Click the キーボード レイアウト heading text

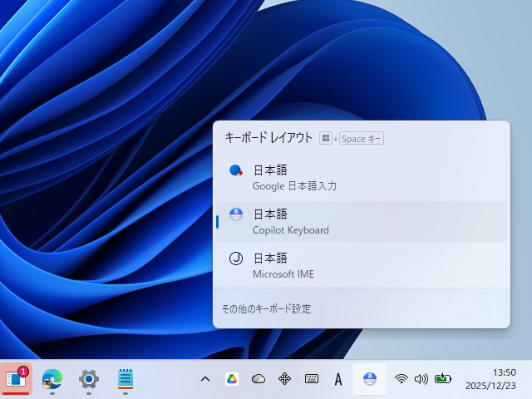pos(268,138)
